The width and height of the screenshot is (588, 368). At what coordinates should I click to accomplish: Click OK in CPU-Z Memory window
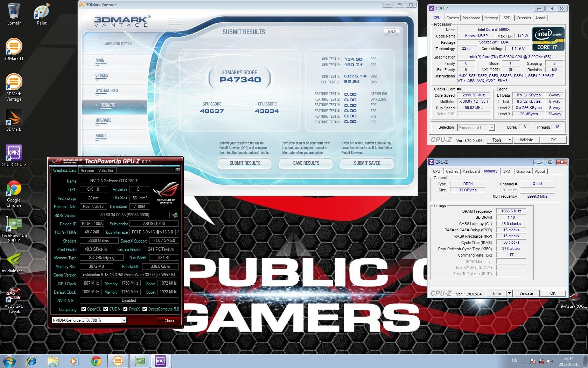[x=553, y=293]
